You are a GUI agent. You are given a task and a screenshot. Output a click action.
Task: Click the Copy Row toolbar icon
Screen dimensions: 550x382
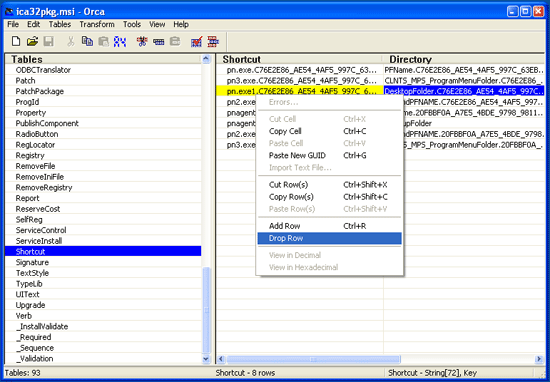[159, 41]
